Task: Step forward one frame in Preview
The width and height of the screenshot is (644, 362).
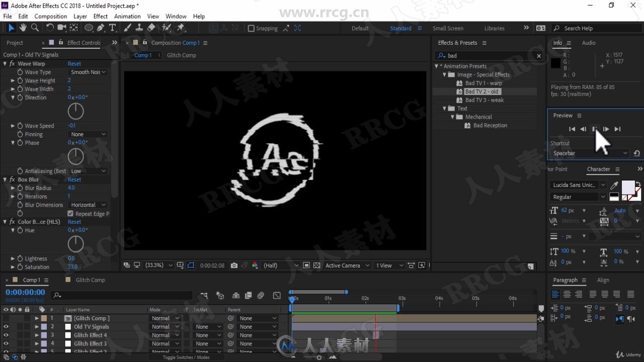Action: click(x=606, y=129)
